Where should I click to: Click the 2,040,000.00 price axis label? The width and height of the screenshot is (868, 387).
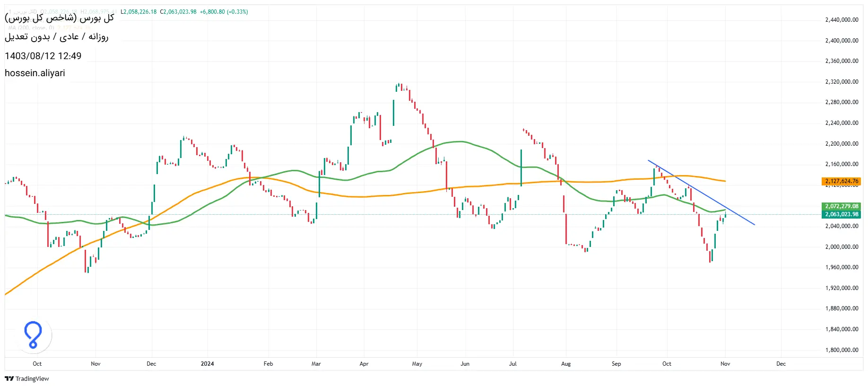tap(842, 226)
